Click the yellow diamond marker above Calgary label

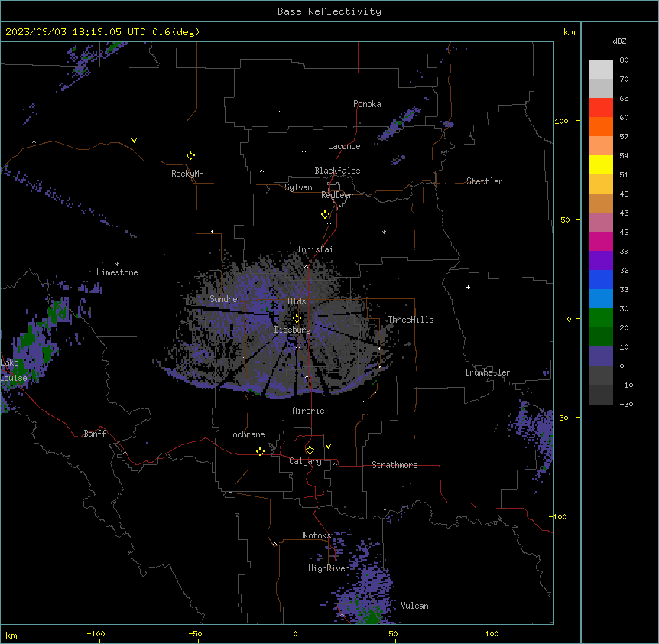(310, 450)
